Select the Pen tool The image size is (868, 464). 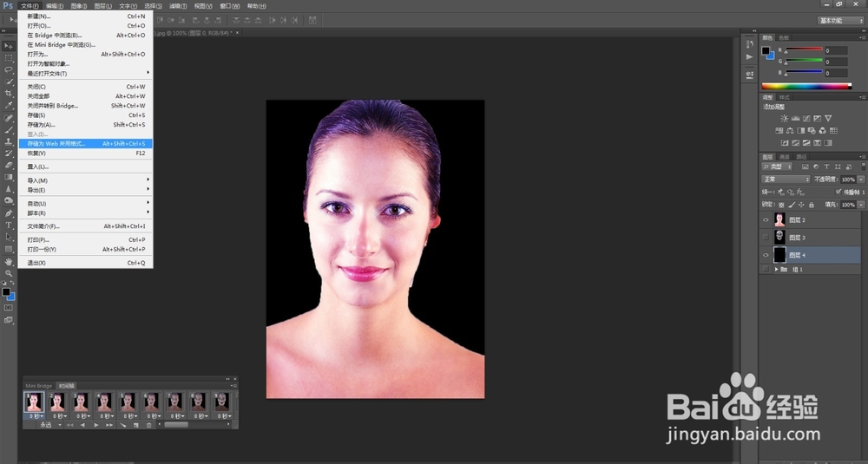coord(9,213)
